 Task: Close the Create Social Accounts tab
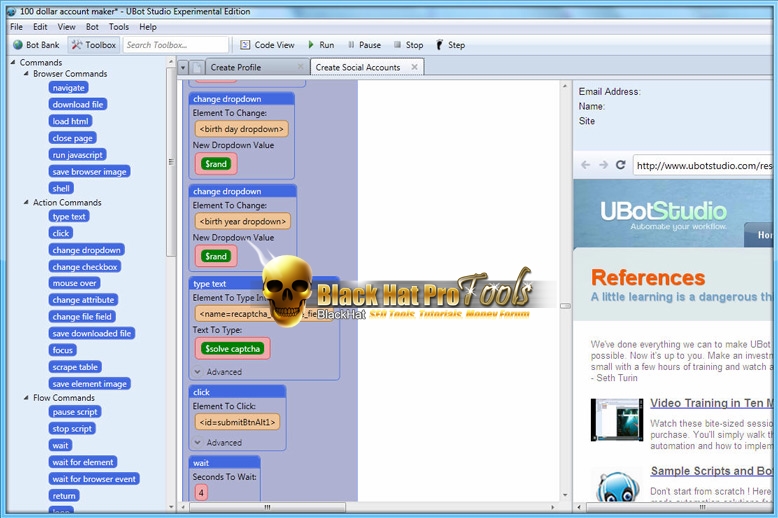[x=415, y=66]
